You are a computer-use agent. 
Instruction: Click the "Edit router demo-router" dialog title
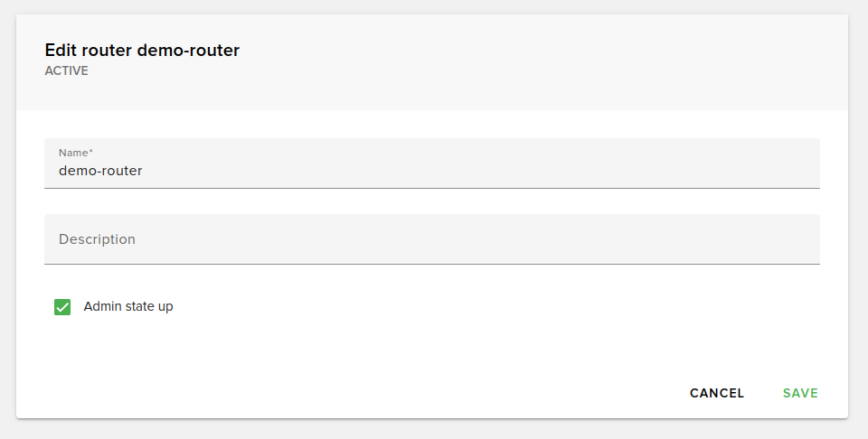pyautogui.click(x=142, y=51)
